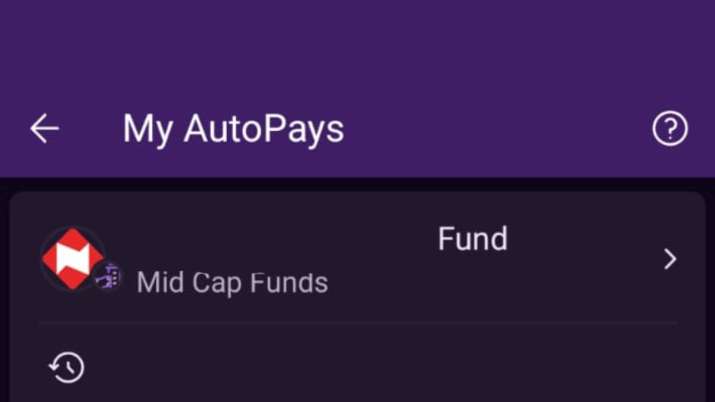715x402 pixels.
Task: Click the card area below the chevron
Action: pos(670,300)
